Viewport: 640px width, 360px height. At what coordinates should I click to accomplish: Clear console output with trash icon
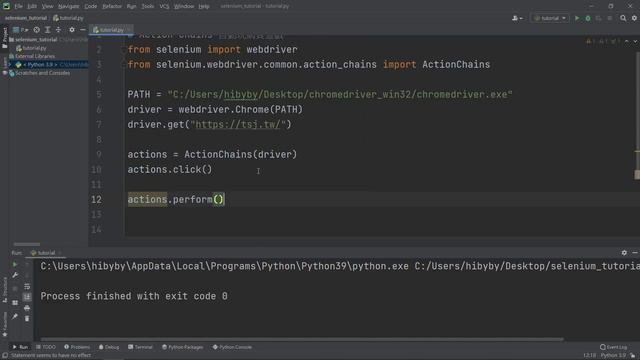pos(27,318)
